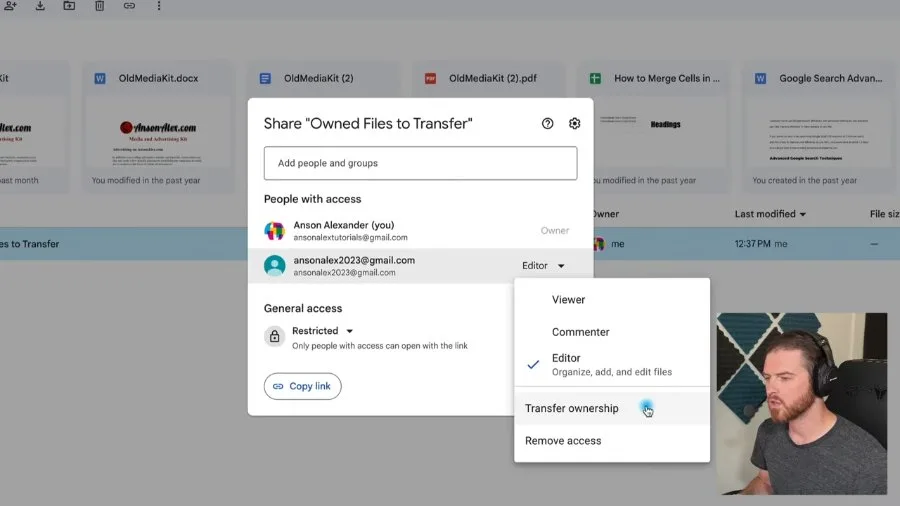
Task: Click PDF icon of OldMediaKit (2).pdf
Action: tap(430, 79)
